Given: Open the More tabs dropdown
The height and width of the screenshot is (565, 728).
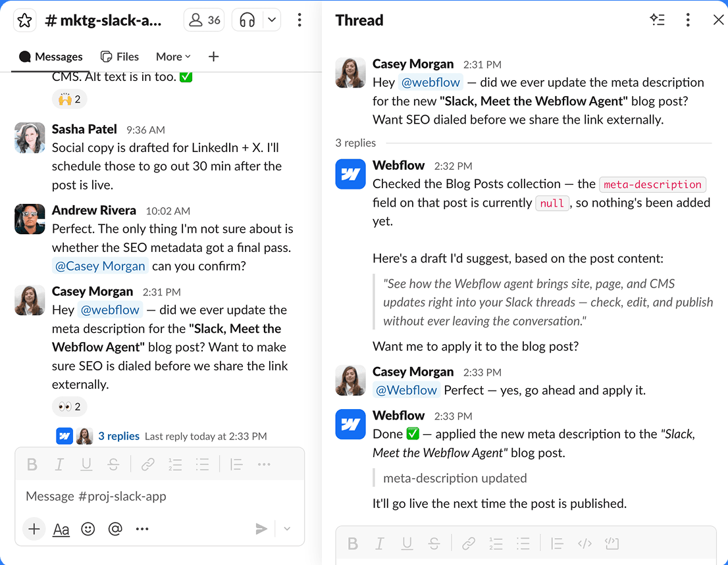Looking at the screenshot, I should [x=173, y=57].
